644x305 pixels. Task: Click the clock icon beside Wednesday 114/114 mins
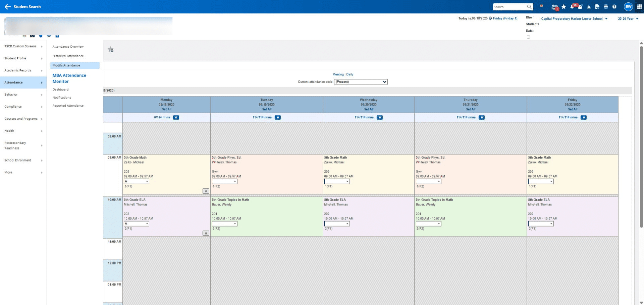380,118
